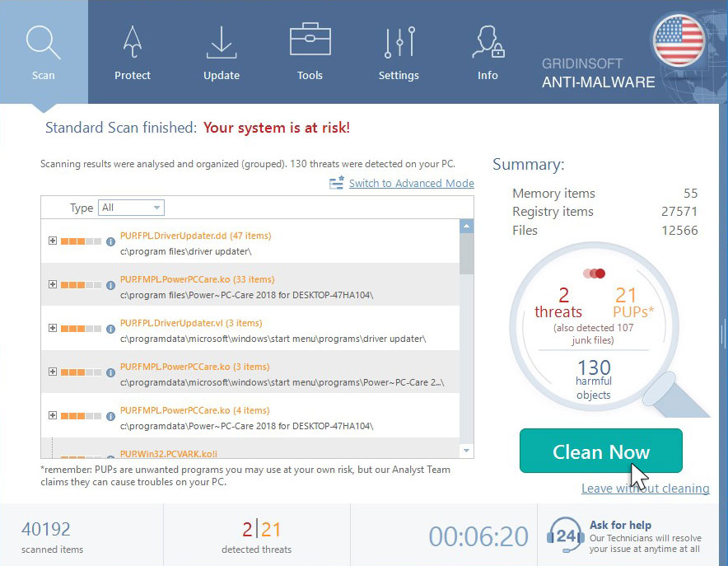Viewport: 728px width, 566px height.
Task: Expand the PURFPL.DriverUpdater.dd threat entry
Action: coord(51,240)
